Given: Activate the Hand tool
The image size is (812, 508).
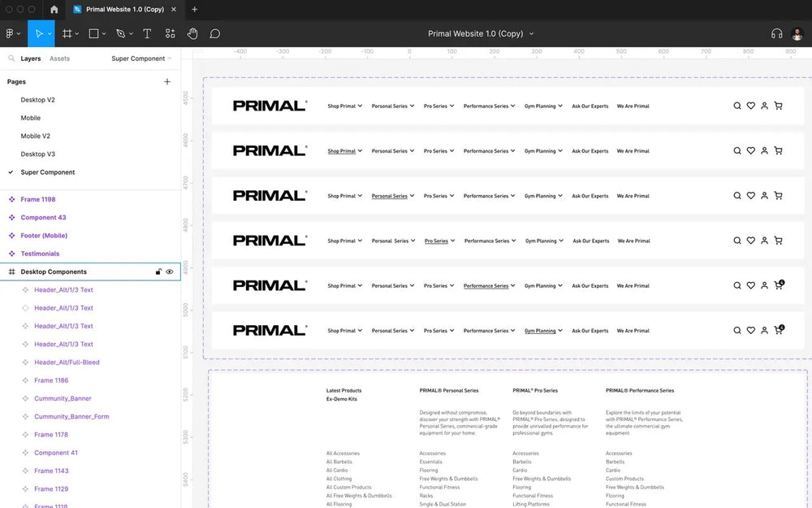Looking at the screenshot, I should [192, 33].
